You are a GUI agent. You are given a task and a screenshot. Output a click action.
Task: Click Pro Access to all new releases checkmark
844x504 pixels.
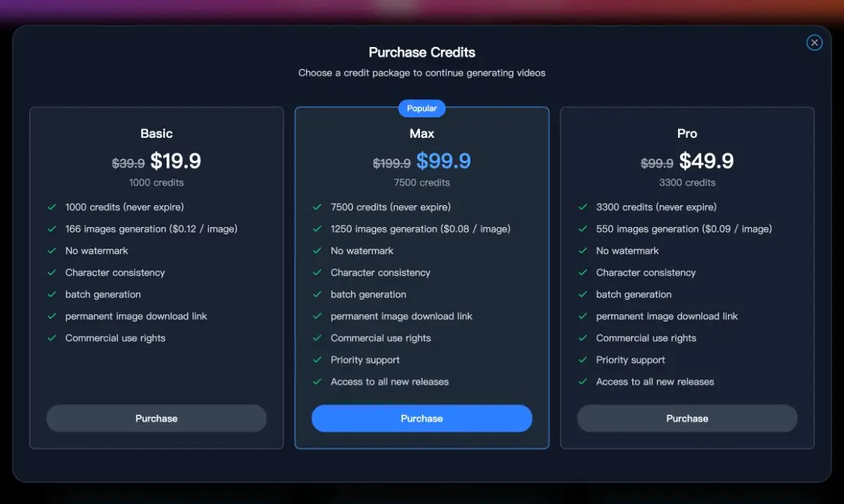click(x=582, y=382)
